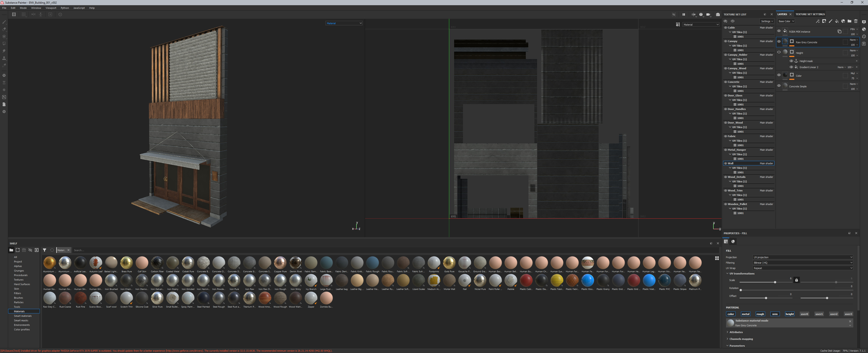Click add effect magic wand icon in Layers
The height and width of the screenshot is (353, 868).
click(x=817, y=21)
